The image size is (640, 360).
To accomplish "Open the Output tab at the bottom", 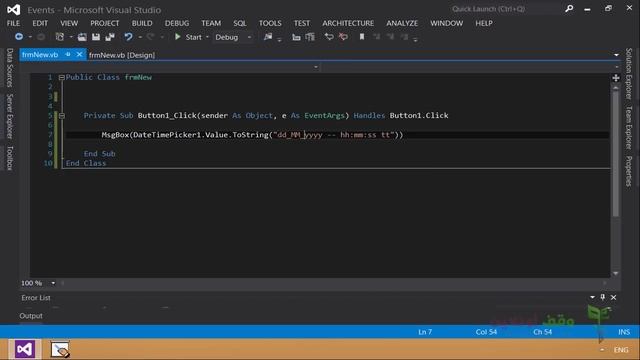I will [31, 316].
